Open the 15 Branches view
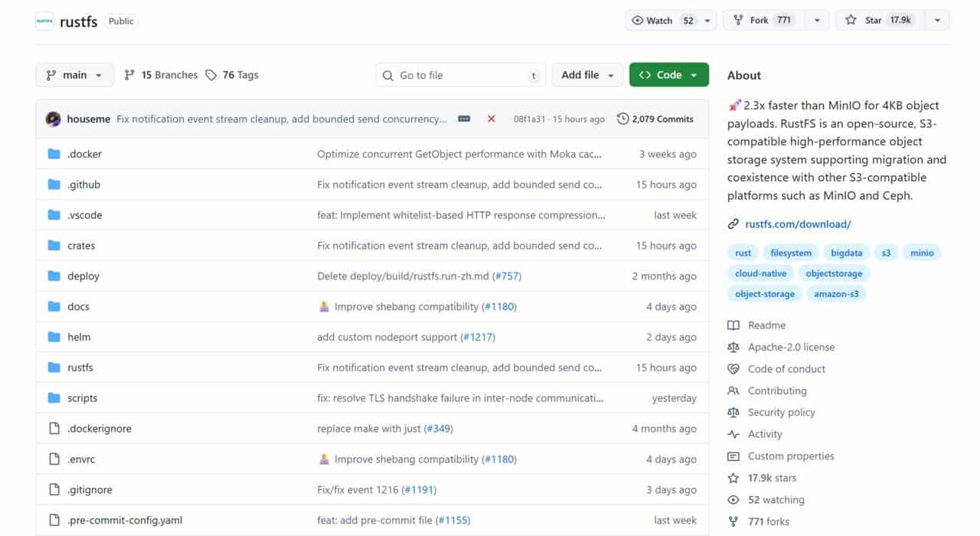The height and width of the screenshot is (536, 980). pos(160,74)
